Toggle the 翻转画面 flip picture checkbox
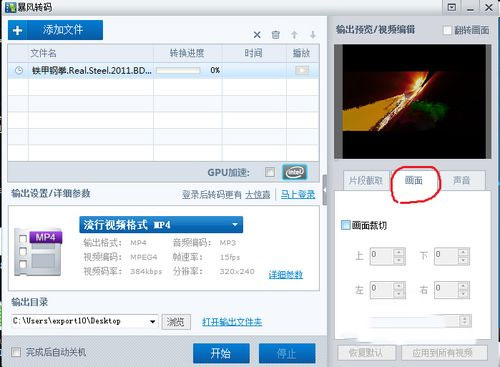500x367 pixels. (x=447, y=30)
